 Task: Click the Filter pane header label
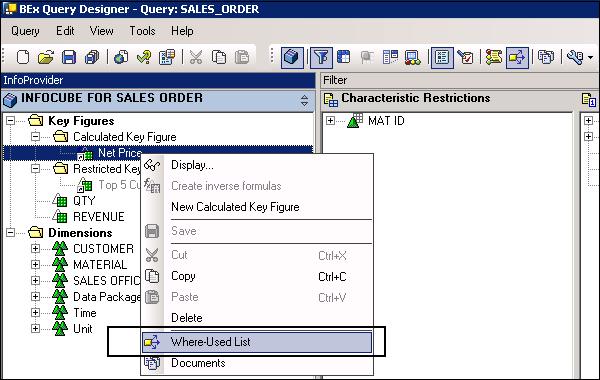point(335,80)
